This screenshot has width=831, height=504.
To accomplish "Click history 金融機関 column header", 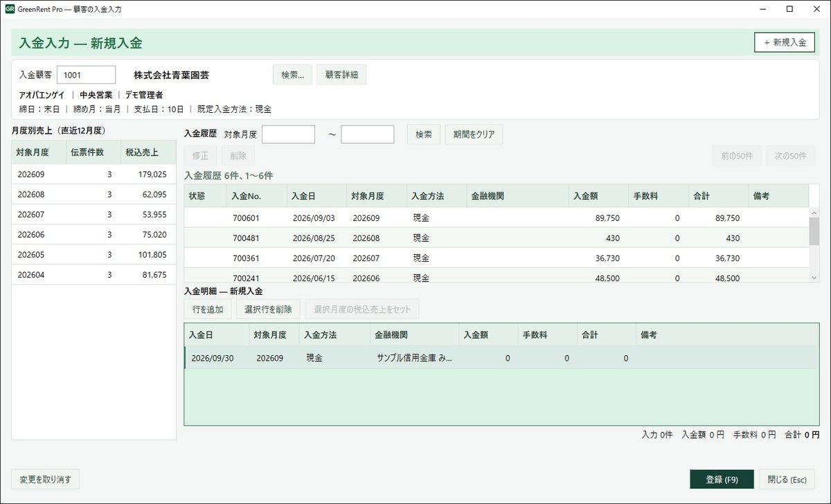I will [518, 196].
